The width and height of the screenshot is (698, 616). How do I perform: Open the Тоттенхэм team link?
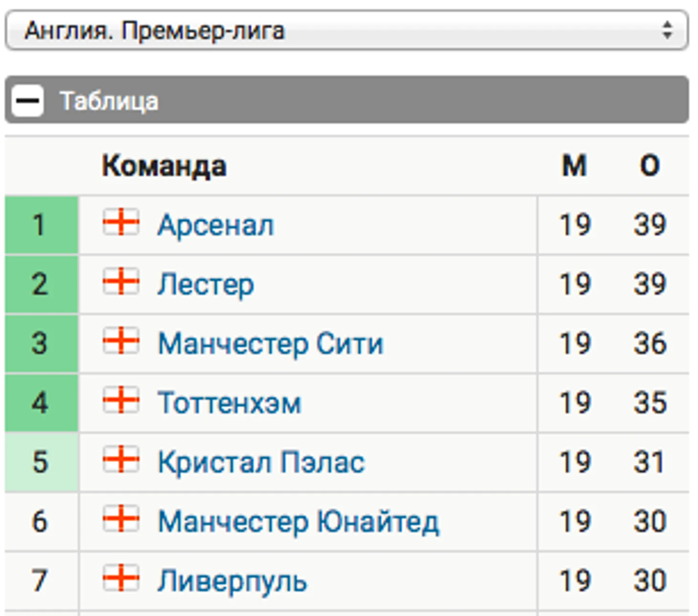[x=229, y=403]
